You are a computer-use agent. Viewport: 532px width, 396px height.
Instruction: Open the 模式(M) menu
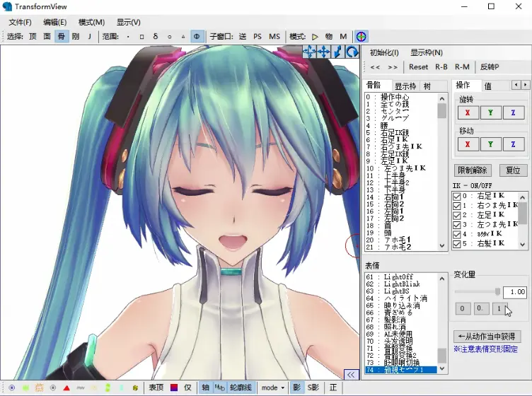pos(91,23)
